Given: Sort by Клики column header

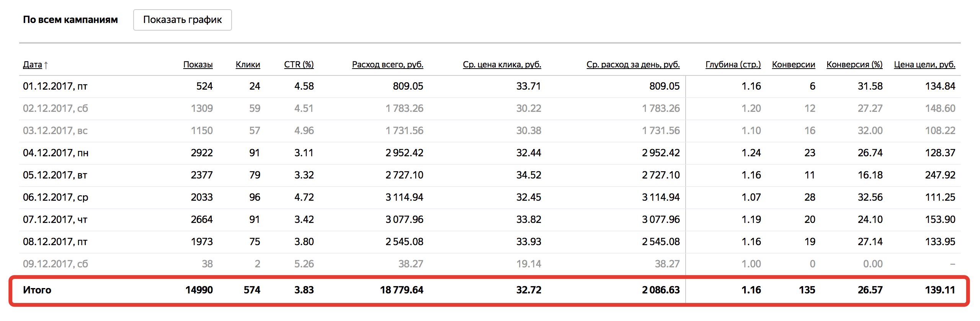Looking at the screenshot, I should point(248,64).
